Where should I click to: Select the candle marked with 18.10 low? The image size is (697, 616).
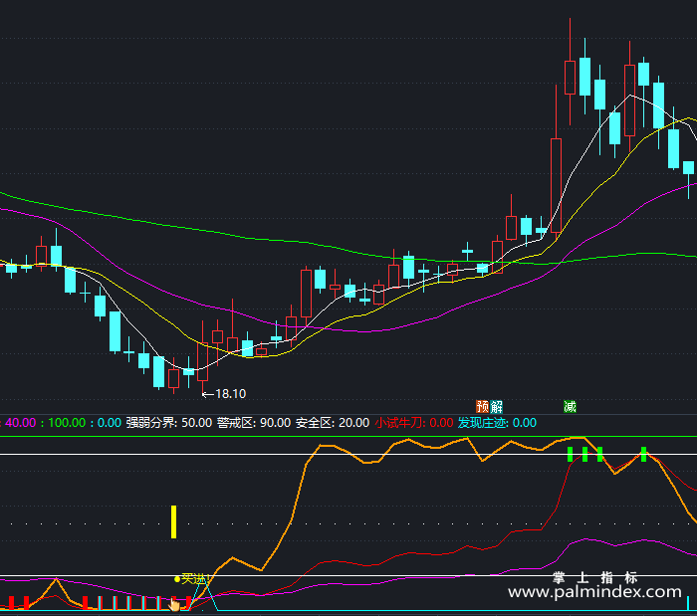(x=203, y=356)
